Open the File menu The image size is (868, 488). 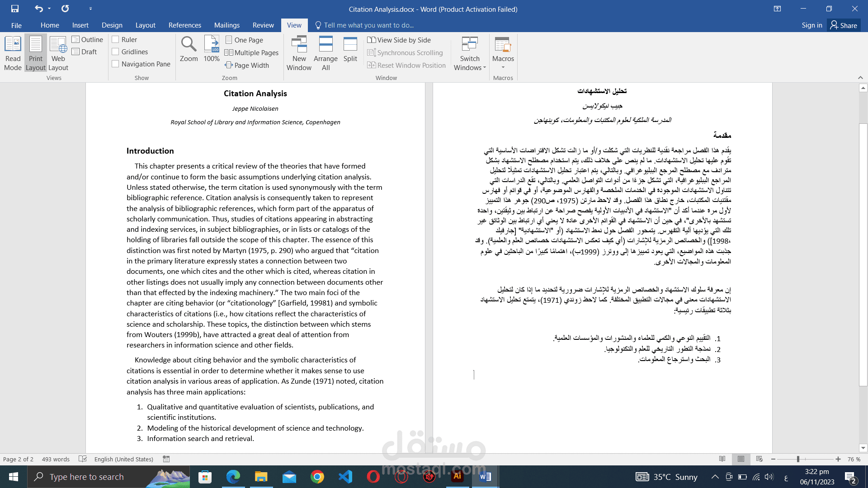[16, 25]
